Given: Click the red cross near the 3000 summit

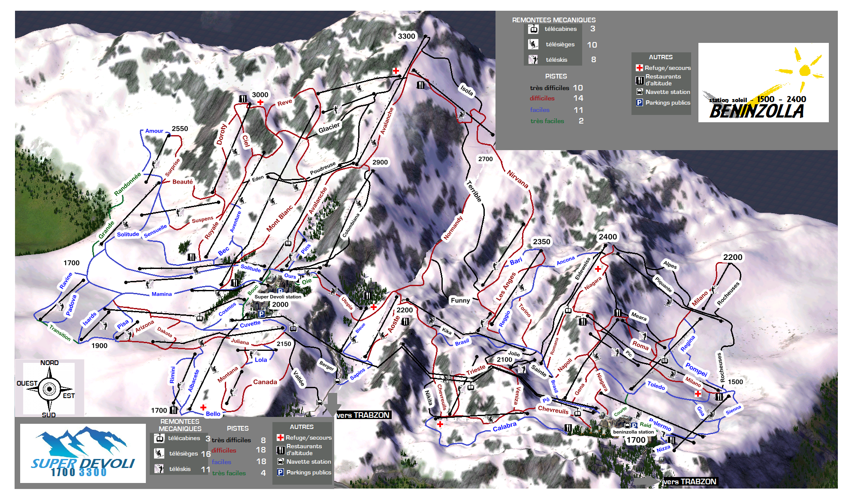Looking at the screenshot, I should 260,102.
